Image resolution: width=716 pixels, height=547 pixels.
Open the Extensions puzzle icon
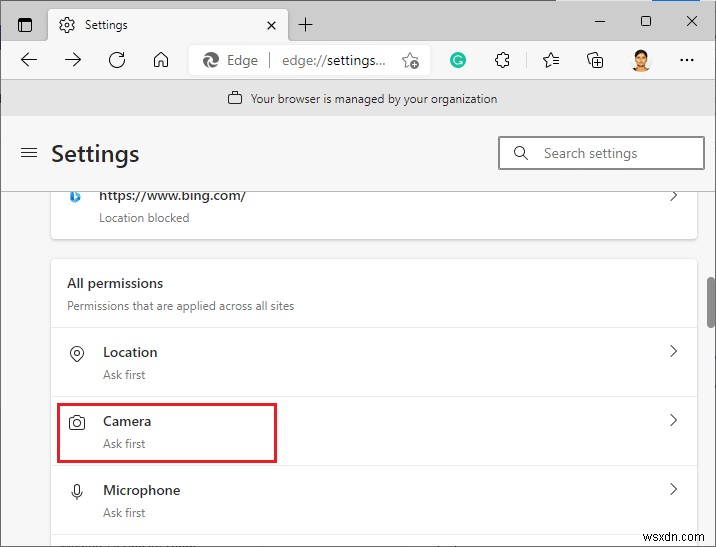pos(503,60)
